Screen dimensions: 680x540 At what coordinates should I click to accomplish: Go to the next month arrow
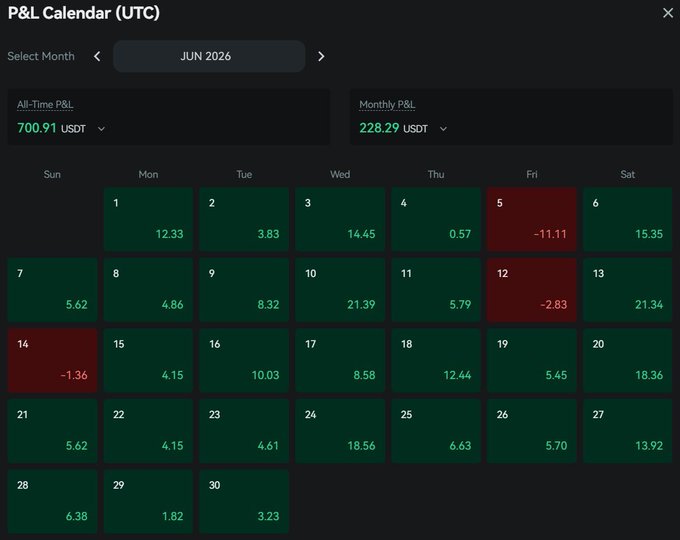pos(321,56)
